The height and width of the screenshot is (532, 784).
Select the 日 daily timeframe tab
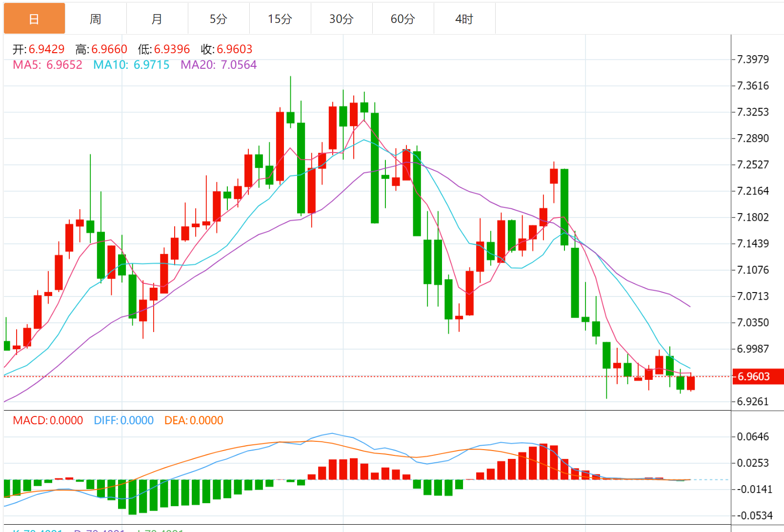pyautogui.click(x=34, y=19)
